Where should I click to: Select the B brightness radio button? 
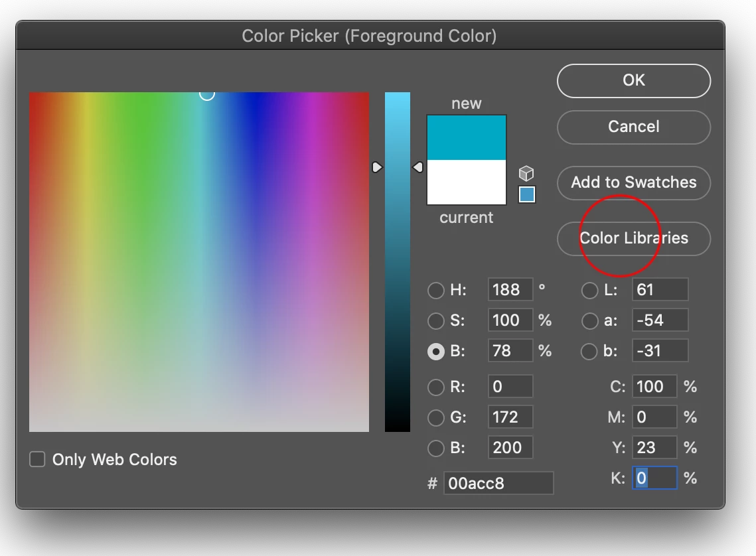click(x=436, y=352)
